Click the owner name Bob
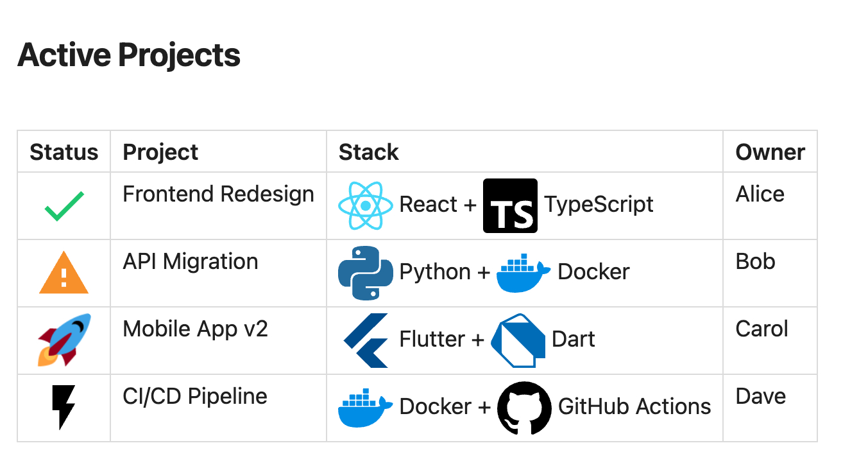The width and height of the screenshot is (868, 468). tap(756, 261)
